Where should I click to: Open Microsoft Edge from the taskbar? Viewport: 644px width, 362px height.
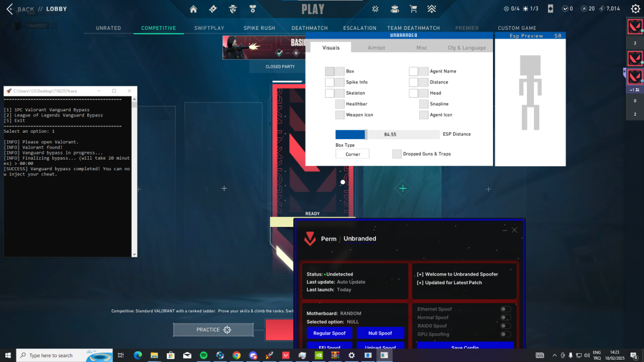point(138,355)
